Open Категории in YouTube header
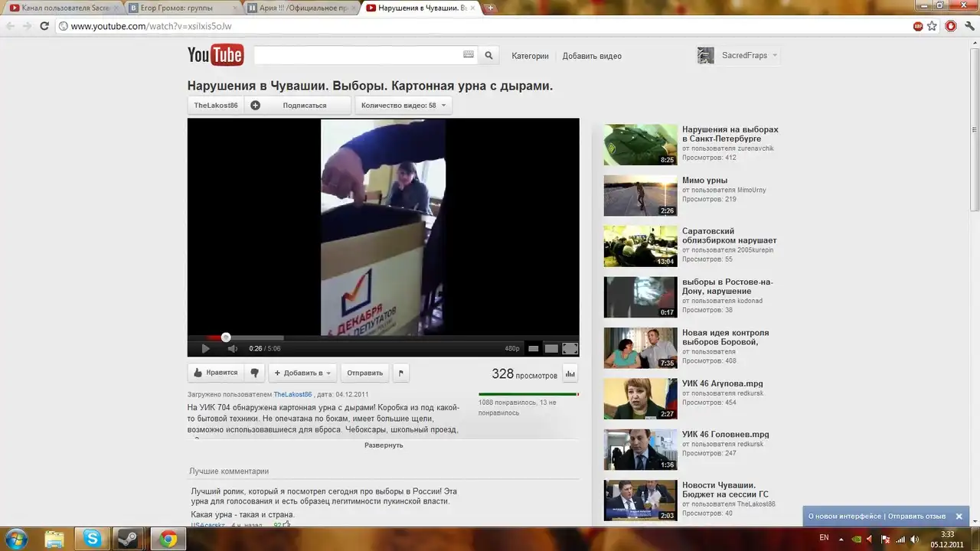The image size is (980, 551). [530, 56]
